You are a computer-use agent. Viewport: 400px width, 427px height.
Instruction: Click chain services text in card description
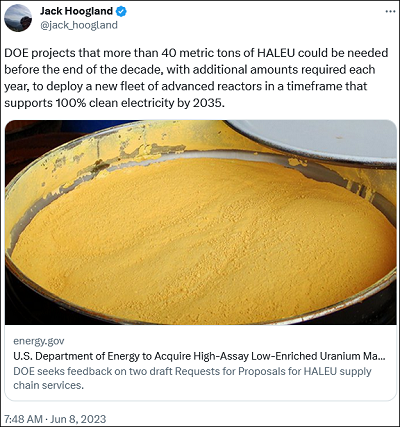pyautogui.click(x=49, y=385)
